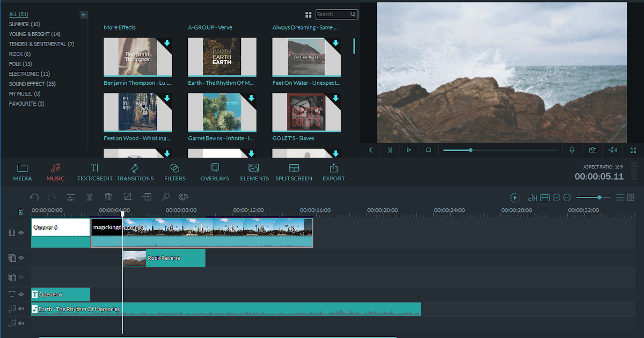This screenshot has width=644, height=338.
Task: Open the thumbnail view selector beside Search
Action: (x=308, y=14)
